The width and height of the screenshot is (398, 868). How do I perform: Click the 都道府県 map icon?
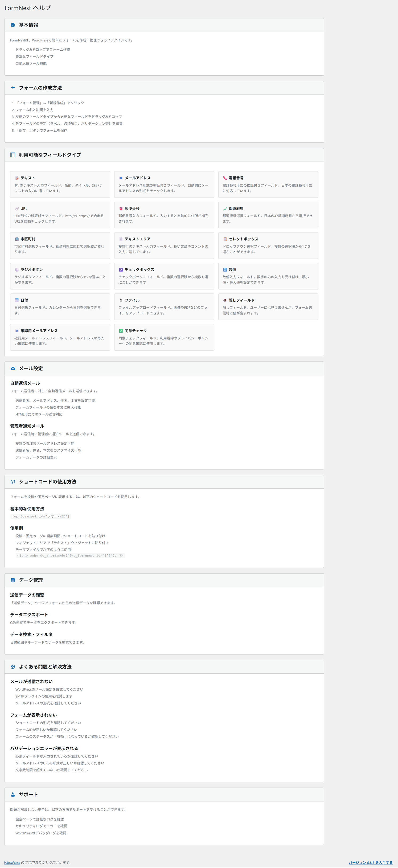[x=225, y=208]
